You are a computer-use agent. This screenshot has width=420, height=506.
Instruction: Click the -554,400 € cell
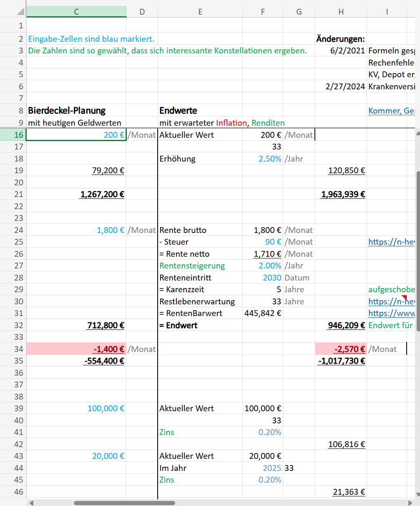76,361
